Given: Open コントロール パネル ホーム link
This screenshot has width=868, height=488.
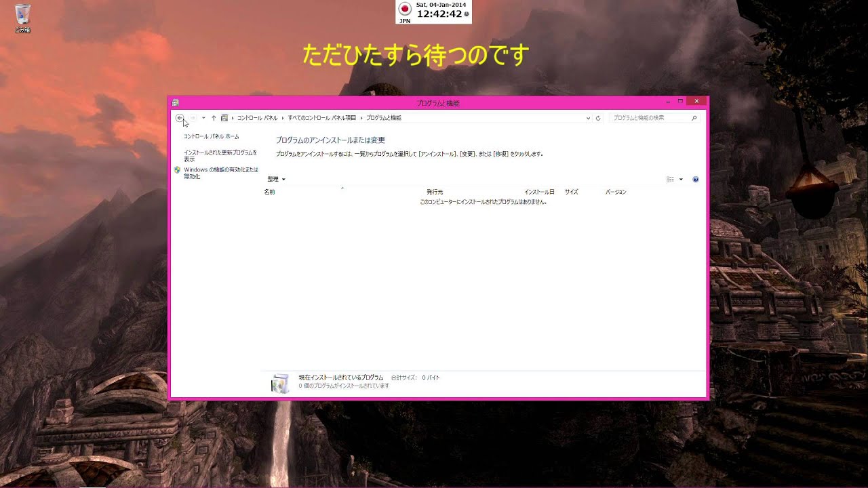Looking at the screenshot, I should (212, 136).
